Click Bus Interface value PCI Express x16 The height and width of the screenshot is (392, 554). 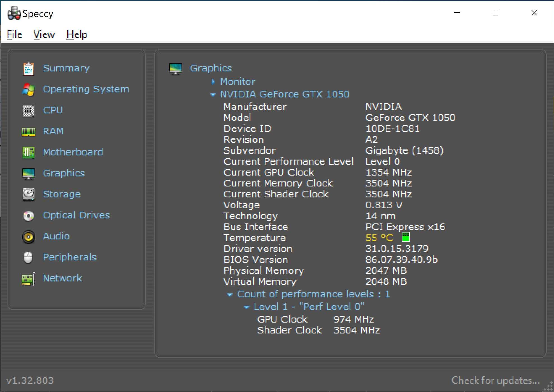[x=405, y=227]
